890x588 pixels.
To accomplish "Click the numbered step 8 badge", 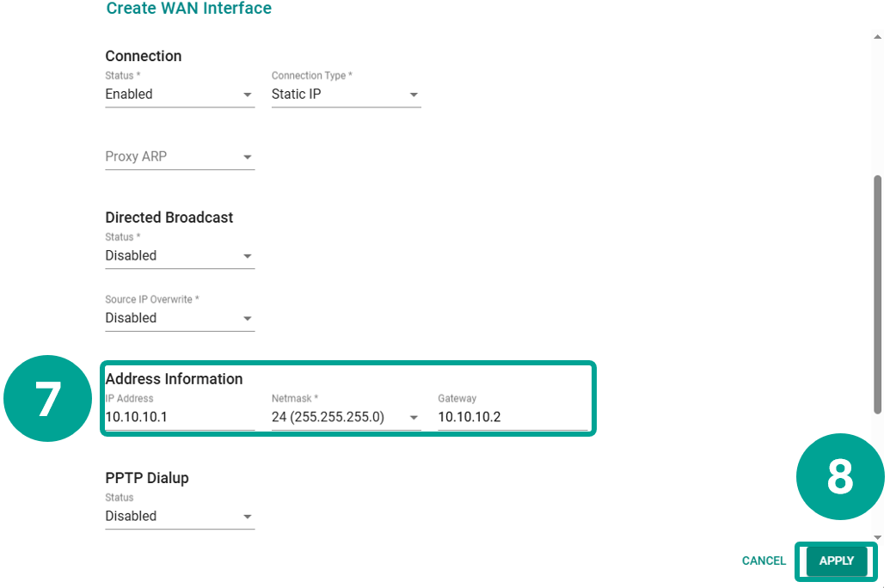I will tap(839, 476).
